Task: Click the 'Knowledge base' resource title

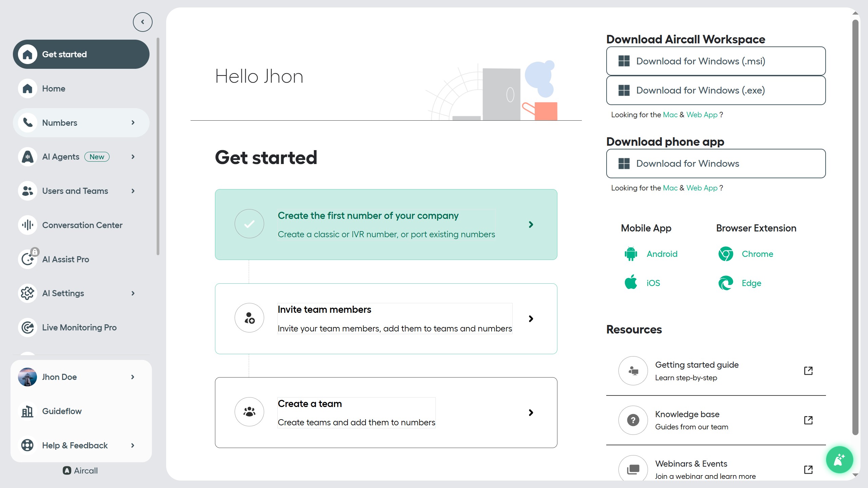Action: click(x=687, y=414)
